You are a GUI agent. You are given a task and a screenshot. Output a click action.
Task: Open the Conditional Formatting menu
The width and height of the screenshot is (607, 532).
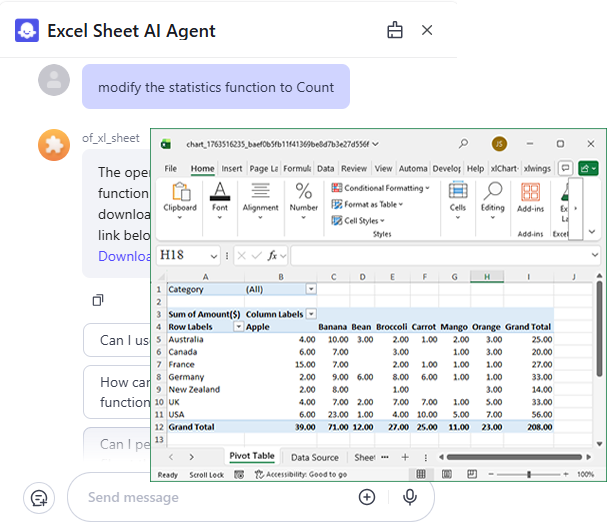pyautogui.click(x=381, y=188)
